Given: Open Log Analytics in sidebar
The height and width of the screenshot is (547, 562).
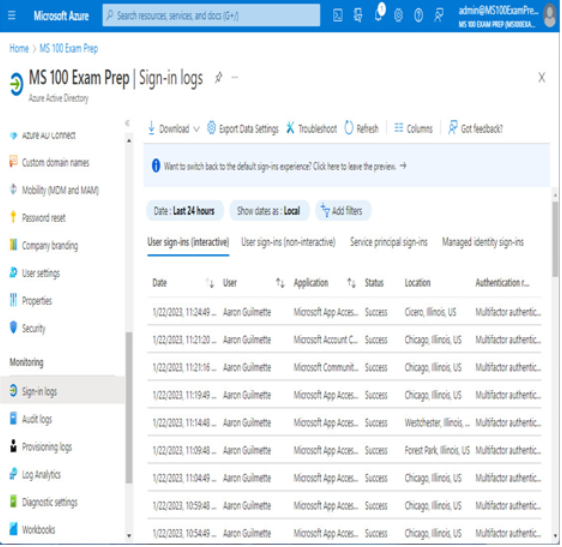Looking at the screenshot, I should pyautogui.click(x=41, y=475).
